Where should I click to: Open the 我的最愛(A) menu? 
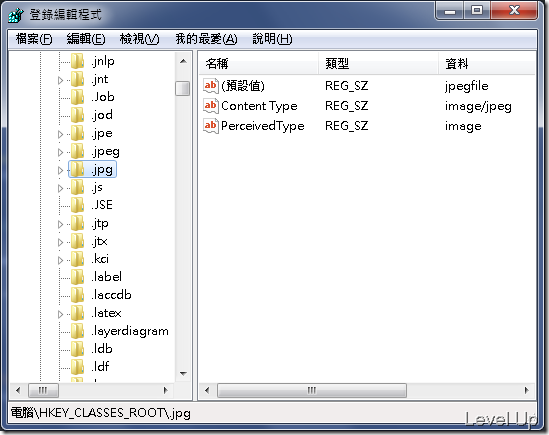(x=206, y=39)
